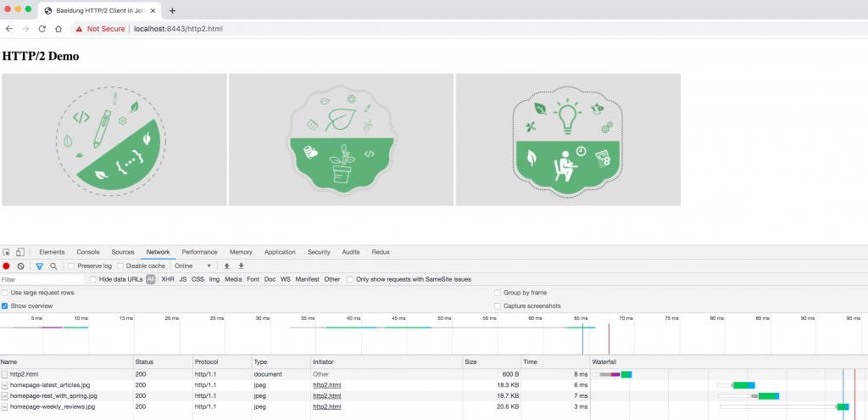The width and height of the screenshot is (868, 420).
Task: Filter requests by Doc
Action: point(270,279)
